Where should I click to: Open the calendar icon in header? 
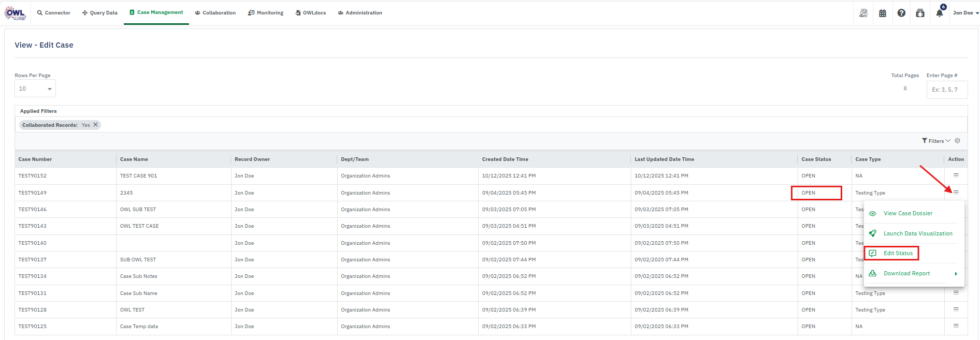883,13
